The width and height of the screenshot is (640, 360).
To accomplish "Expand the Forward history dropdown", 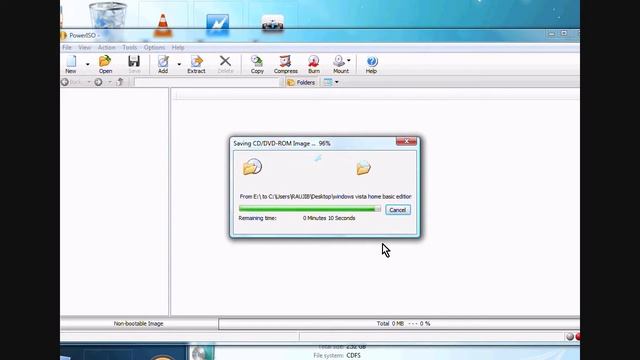I will tap(109, 82).
